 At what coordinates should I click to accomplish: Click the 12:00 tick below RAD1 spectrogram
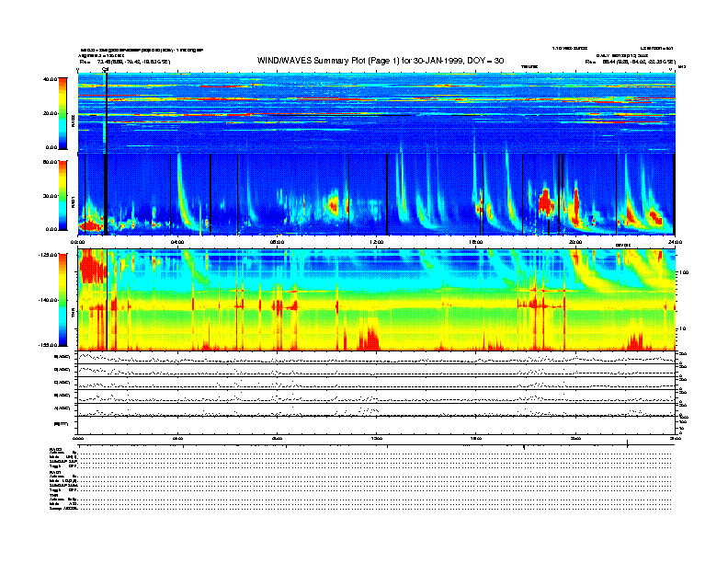click(377, 242)
